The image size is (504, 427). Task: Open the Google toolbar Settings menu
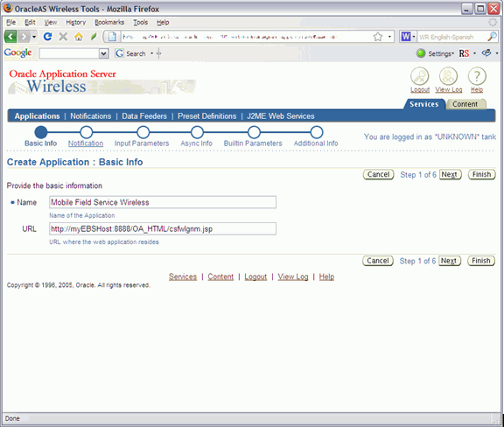[441, 53]
